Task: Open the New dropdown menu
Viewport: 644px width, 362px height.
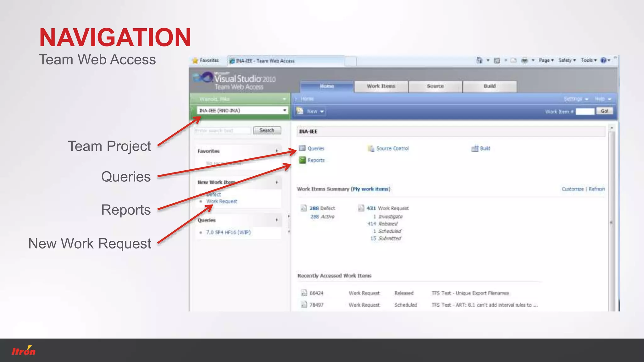Action: tap(315, 111)
